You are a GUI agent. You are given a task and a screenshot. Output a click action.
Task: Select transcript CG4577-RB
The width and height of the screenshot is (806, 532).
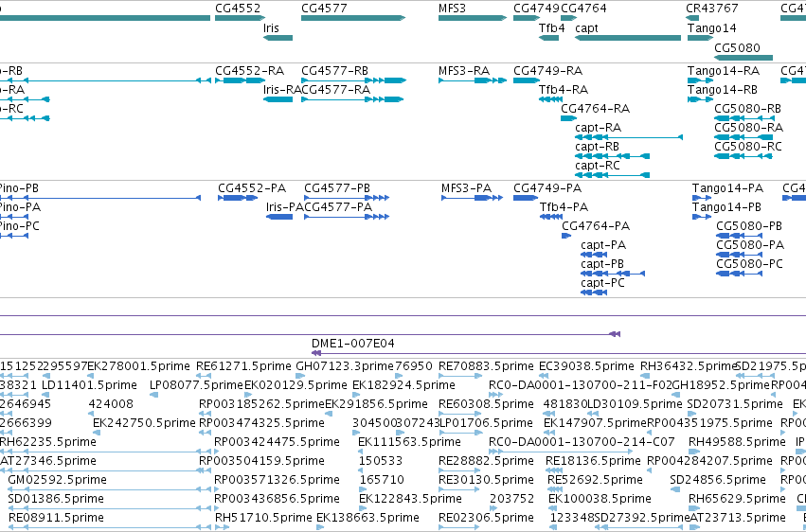353,80
